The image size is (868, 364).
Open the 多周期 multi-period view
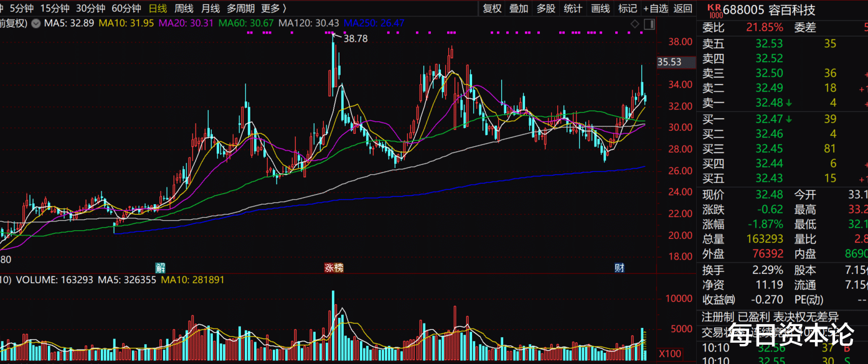tap(240, 8)
